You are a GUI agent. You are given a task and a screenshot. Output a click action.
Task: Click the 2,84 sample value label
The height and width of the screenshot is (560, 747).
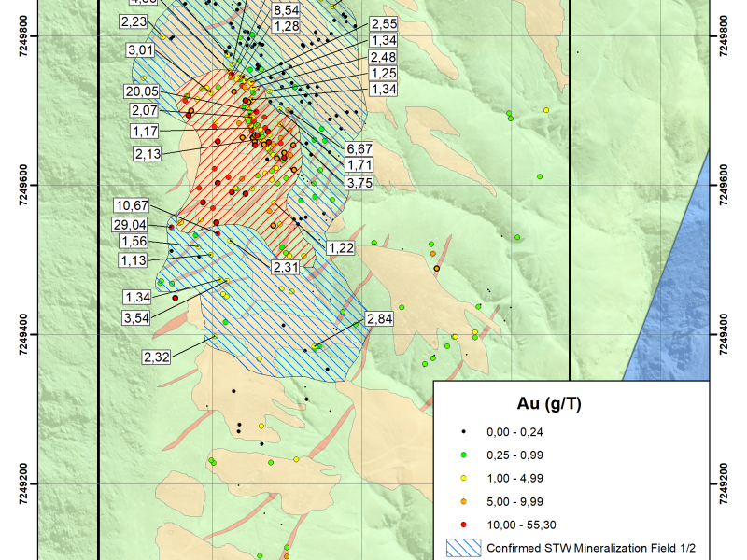[x=380, y=319]
